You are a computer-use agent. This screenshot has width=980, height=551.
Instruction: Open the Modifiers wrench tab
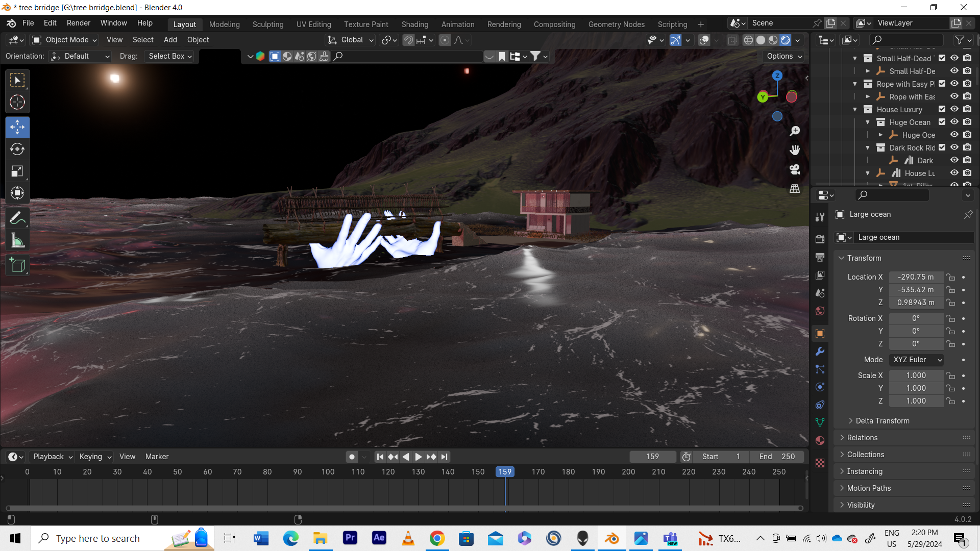click(820, 352)
